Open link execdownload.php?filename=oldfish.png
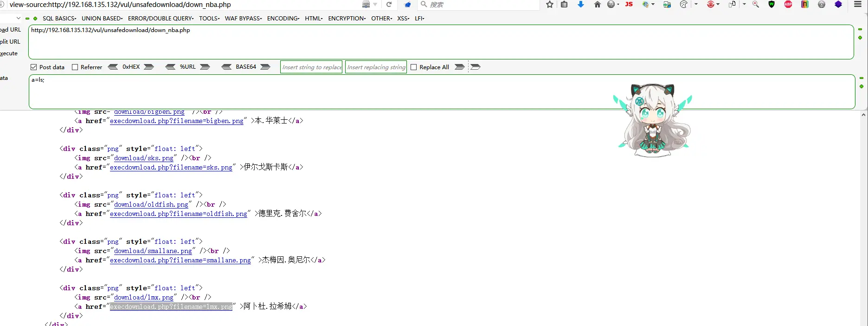Viewport: 868px width, 326px height. [x=178, y=214]
